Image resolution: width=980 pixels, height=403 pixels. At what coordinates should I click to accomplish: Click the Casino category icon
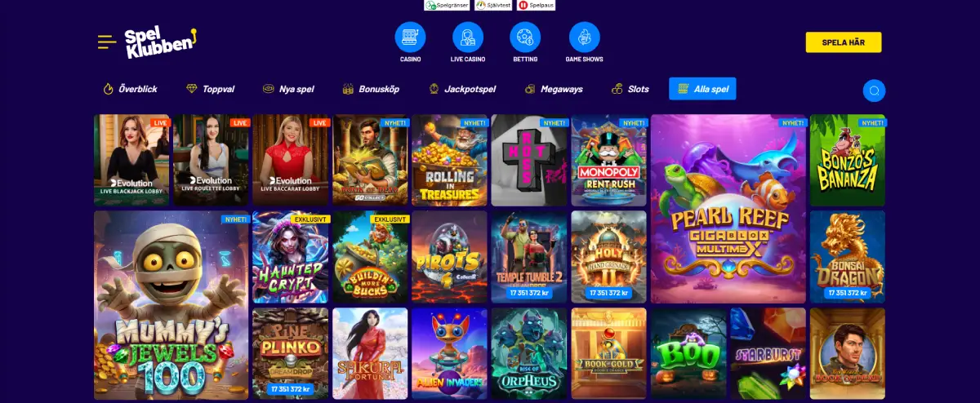click(x=410, y=38)
